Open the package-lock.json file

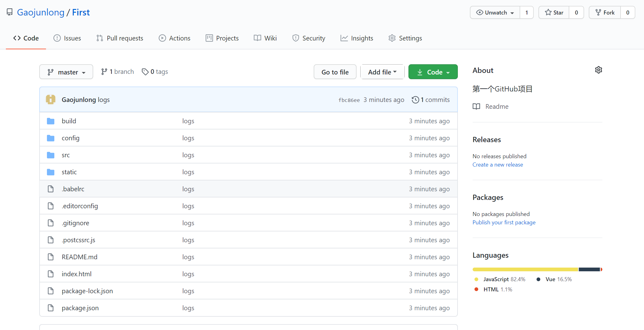coord(87,291)
